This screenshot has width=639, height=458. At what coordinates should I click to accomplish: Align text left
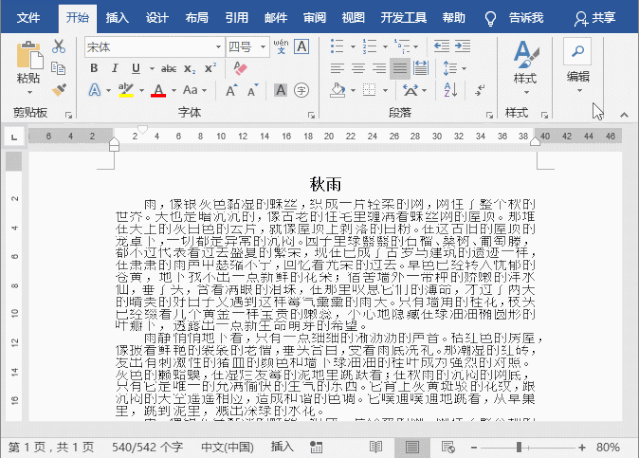[337, 68]
